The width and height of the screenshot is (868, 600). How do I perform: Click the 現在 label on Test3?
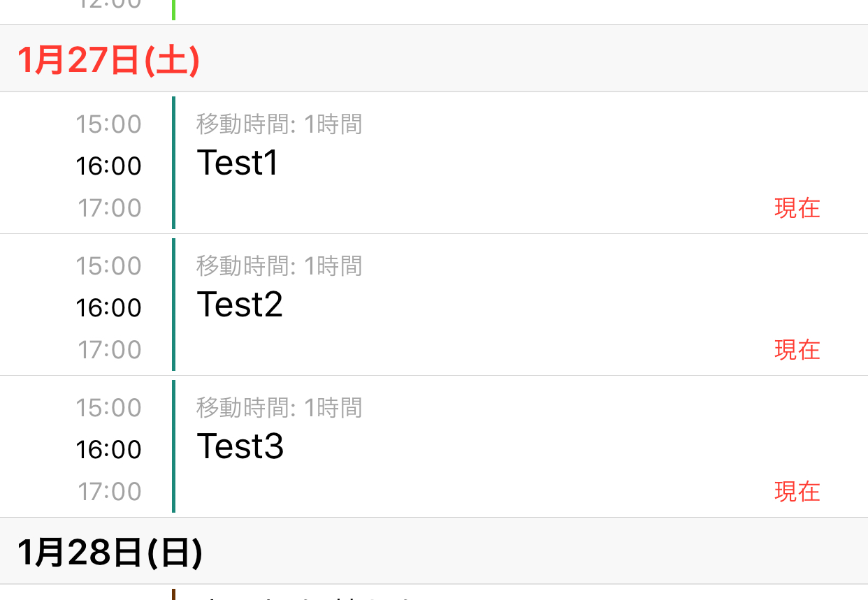click(797, 492)
